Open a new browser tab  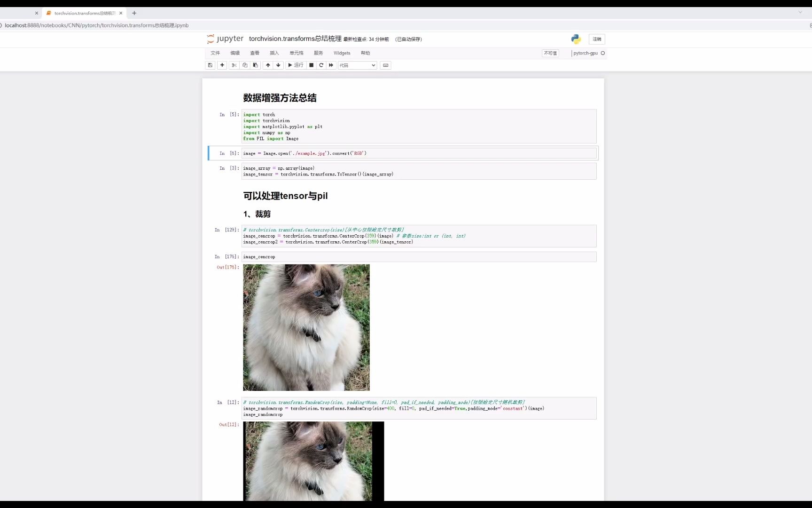(134, 13)
